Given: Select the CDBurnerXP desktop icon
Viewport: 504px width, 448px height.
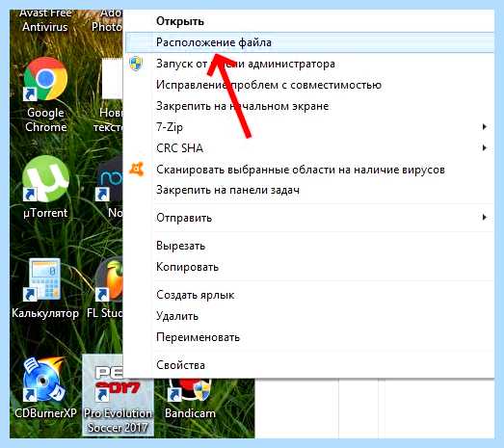Looking at the screenshot, I should pyautogui.click(x=45, y=388).
